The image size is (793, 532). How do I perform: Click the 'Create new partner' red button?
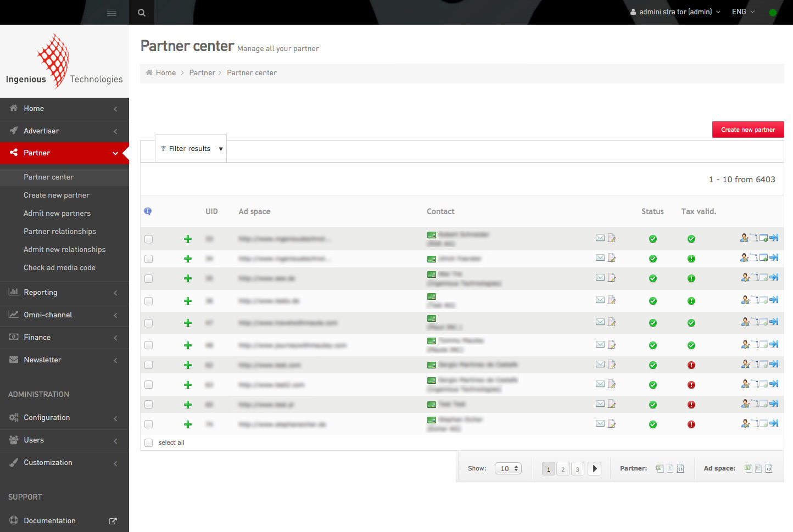(748, 130)
